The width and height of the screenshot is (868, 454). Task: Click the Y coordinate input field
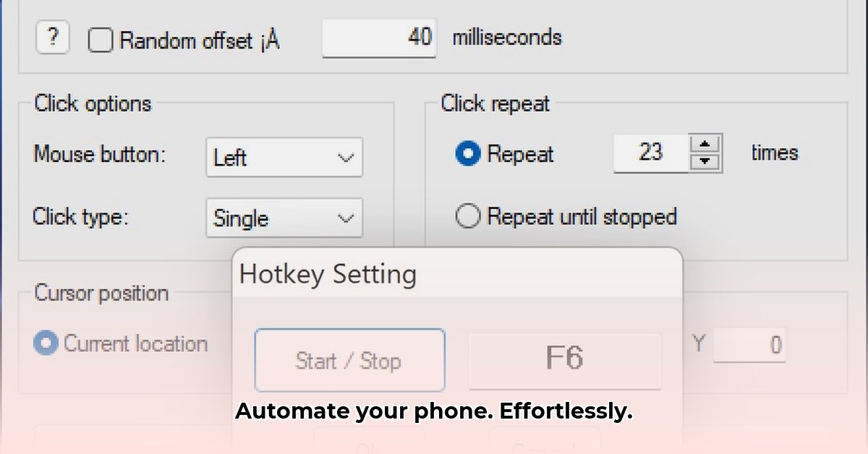tap(750, 344)
